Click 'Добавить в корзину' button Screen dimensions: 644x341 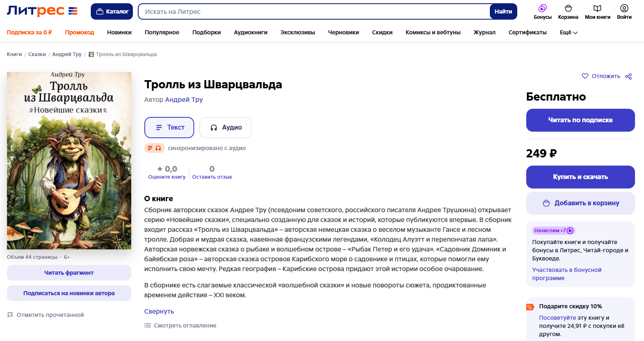pyautogui.click(x=580, y=203)
